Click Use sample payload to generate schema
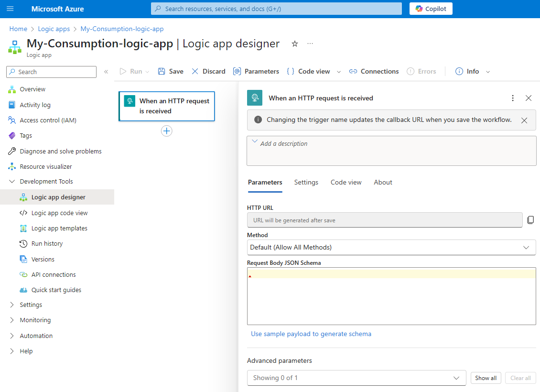The image size is (540, 392). (311, 334)
